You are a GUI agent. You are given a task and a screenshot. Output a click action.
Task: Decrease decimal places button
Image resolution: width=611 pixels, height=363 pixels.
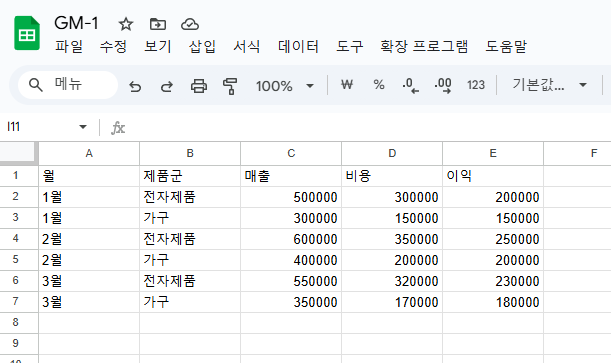point(411,85)
